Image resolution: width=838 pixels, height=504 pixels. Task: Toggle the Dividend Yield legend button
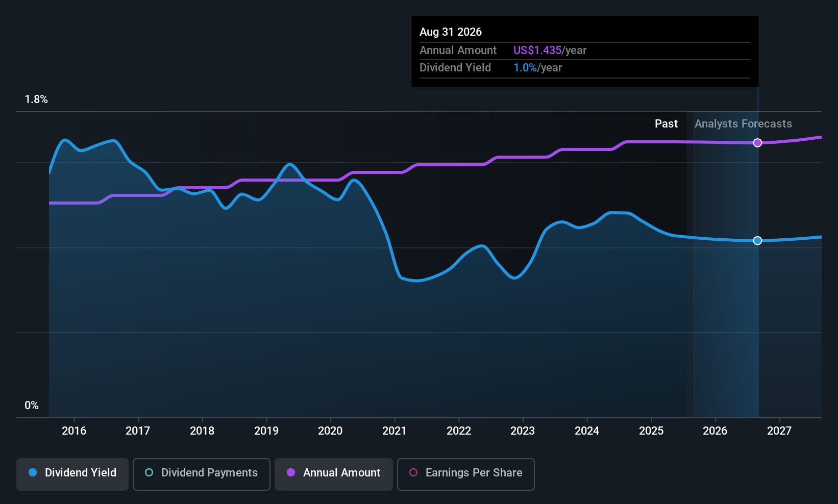tap(72, 474)
